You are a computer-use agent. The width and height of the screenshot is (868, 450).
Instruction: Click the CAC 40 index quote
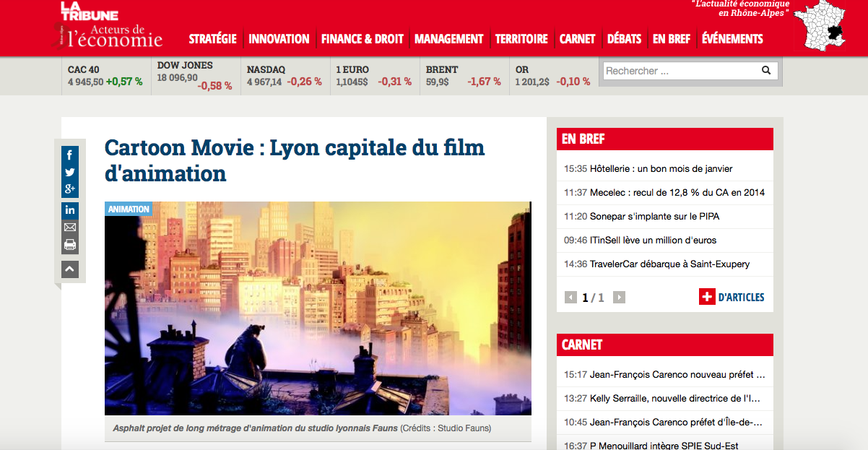coord(105,76)
